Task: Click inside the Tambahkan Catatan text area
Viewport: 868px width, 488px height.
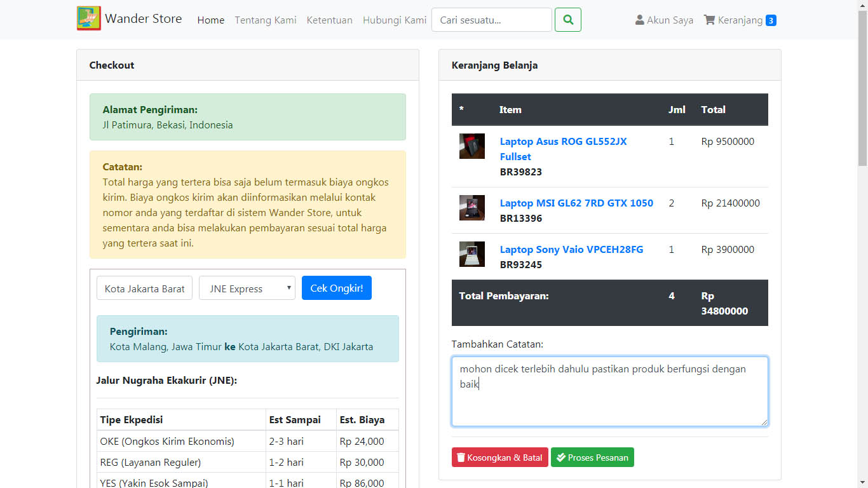Action: (x=610, y=391)
